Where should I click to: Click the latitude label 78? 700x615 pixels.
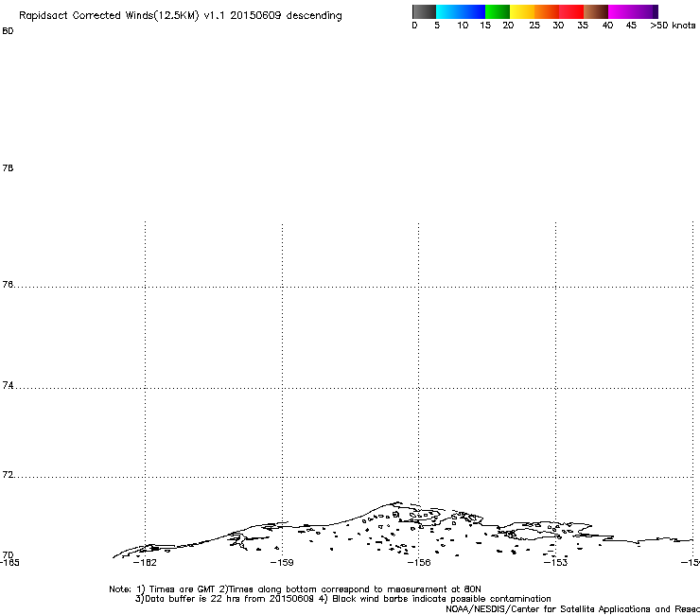coord(8,167)
